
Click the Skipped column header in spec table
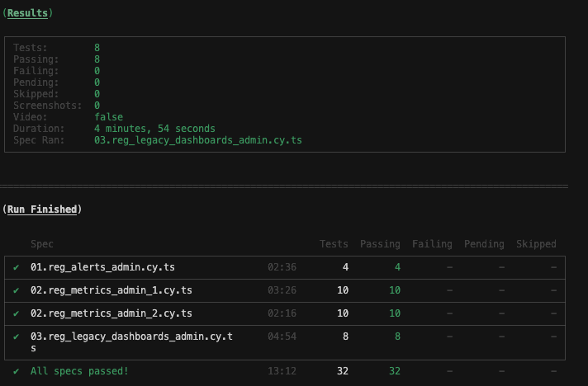[x=536, y=244]
